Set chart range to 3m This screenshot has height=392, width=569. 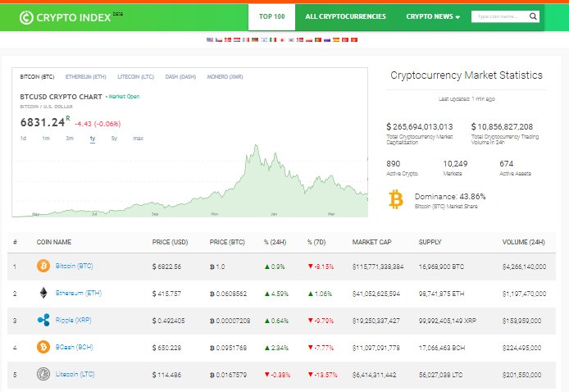coord(70,139)
